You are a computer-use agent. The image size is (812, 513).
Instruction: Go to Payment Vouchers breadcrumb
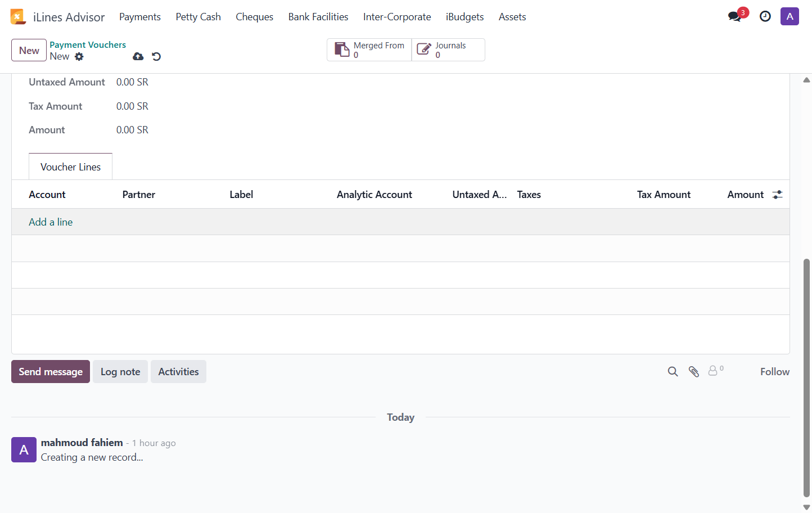88,45
